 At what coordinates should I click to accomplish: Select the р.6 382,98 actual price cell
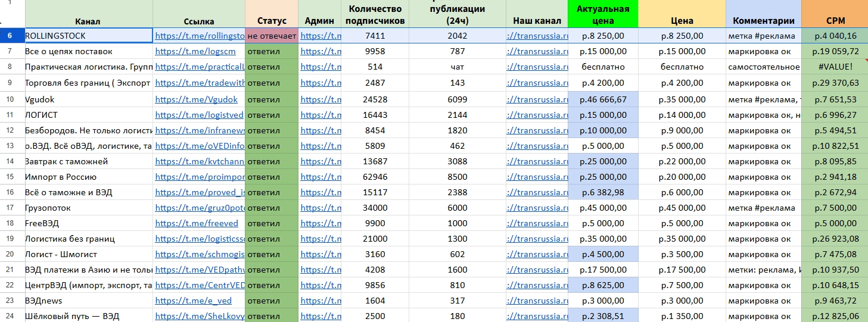(x=603, y=192)
